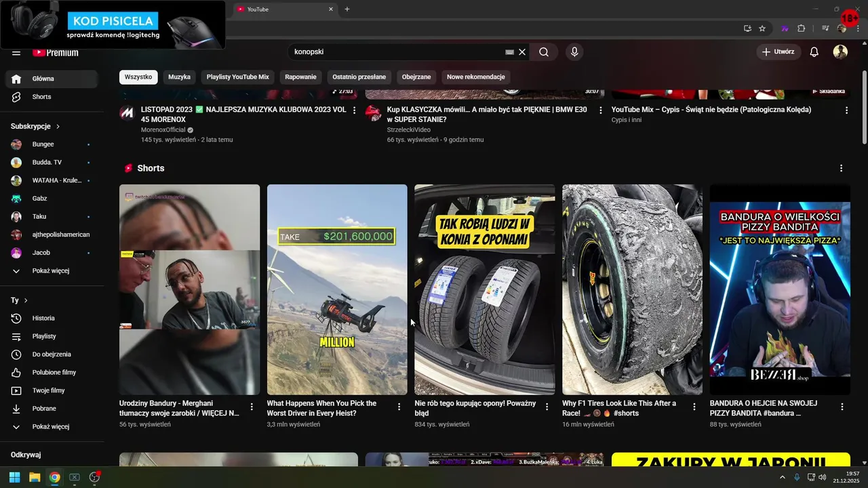Open the Taku subscription channel
868x488 pixels.
[x=52, y=217]
